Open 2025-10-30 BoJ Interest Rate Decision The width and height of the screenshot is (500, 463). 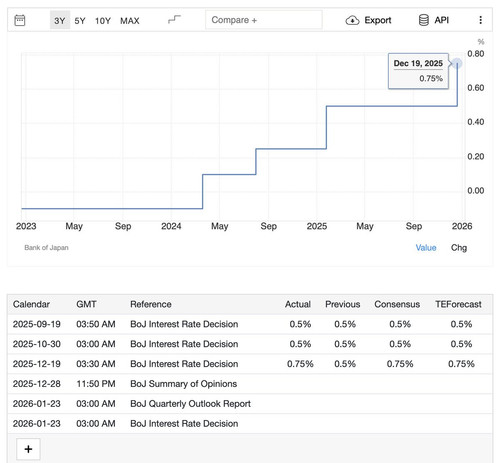coord(184,344)
